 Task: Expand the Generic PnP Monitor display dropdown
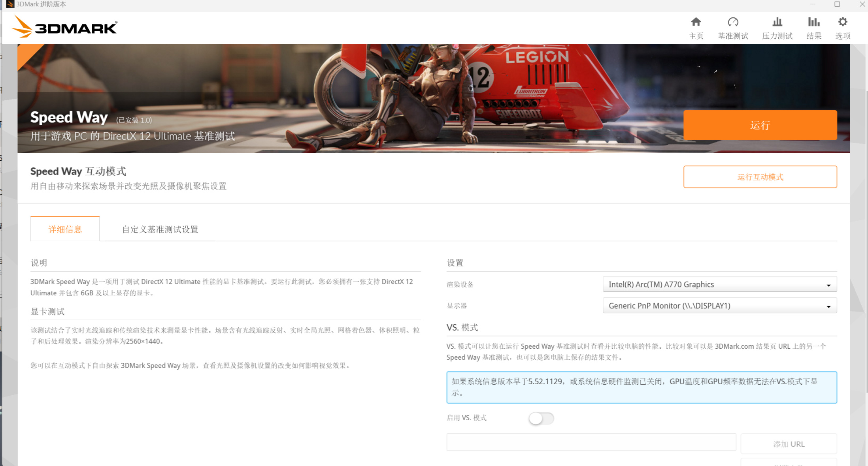719,306
